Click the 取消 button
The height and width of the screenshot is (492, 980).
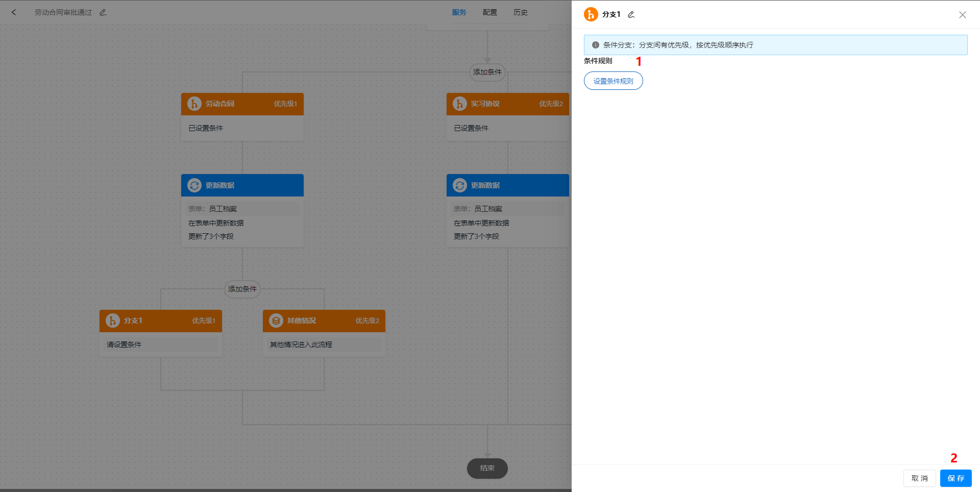point(919,478)
